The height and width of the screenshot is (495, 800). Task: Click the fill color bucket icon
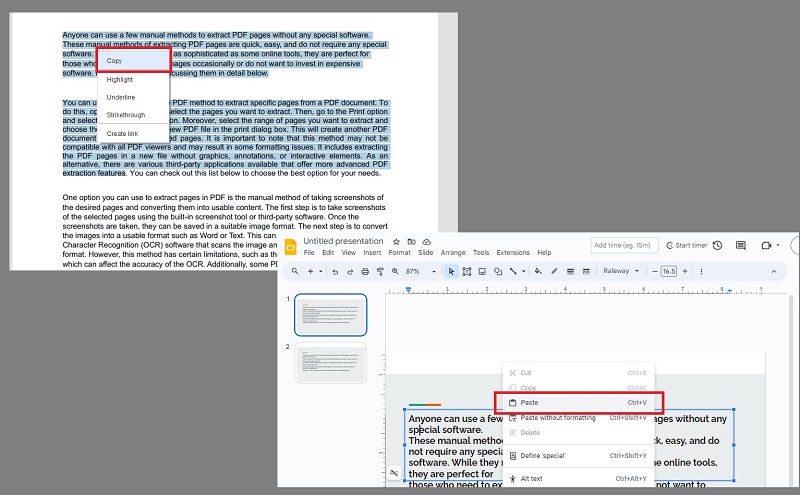(538, 271)
